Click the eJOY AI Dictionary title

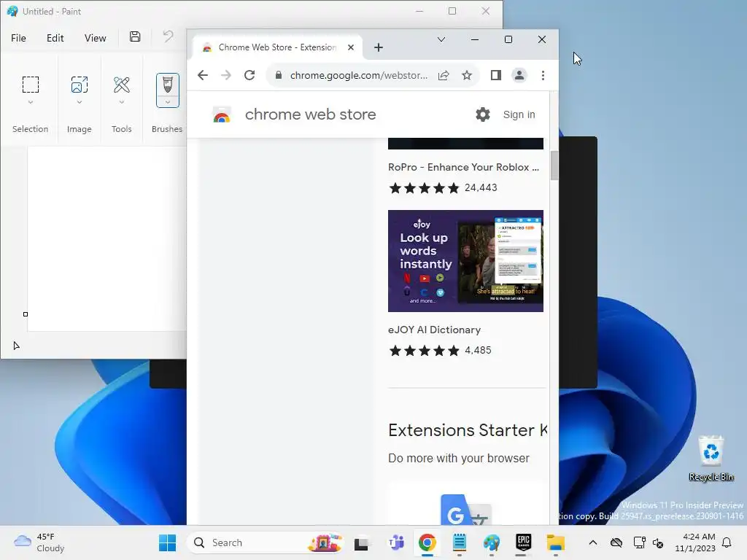435,330
